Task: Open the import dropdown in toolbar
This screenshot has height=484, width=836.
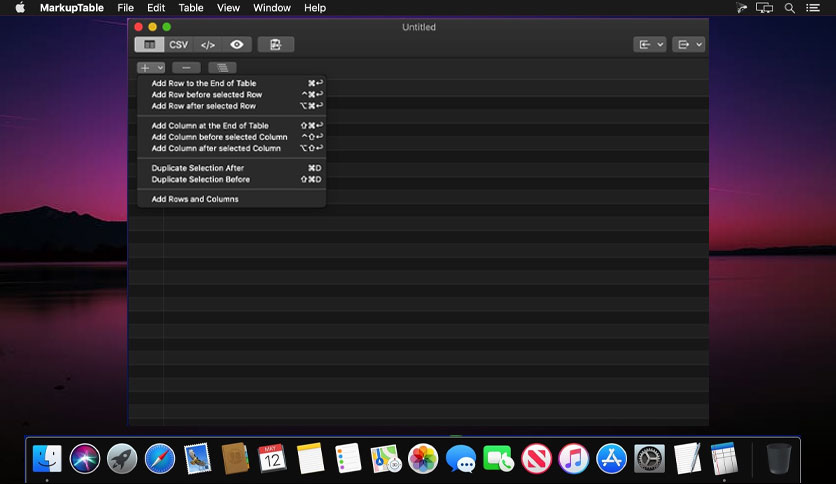Action: pyautogui.click(x=649, y=45)
